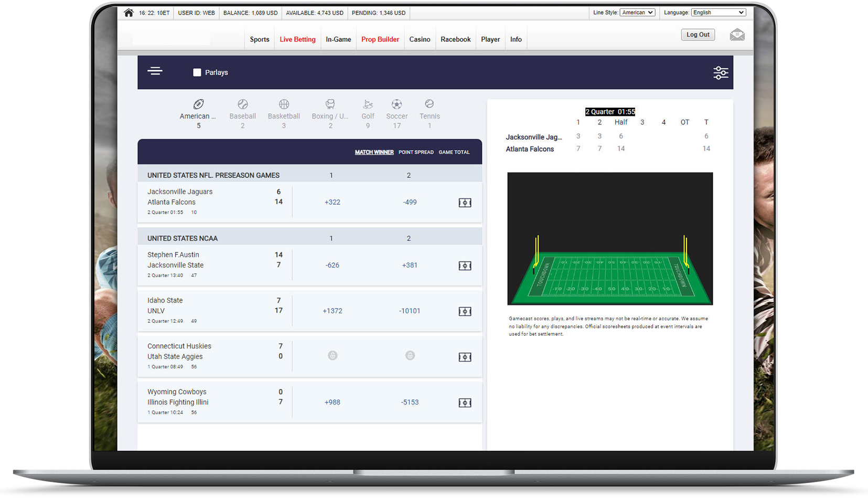
Task: Click the Jacksonville Jaguars team name in list
Action: click(x=180, y=192)
